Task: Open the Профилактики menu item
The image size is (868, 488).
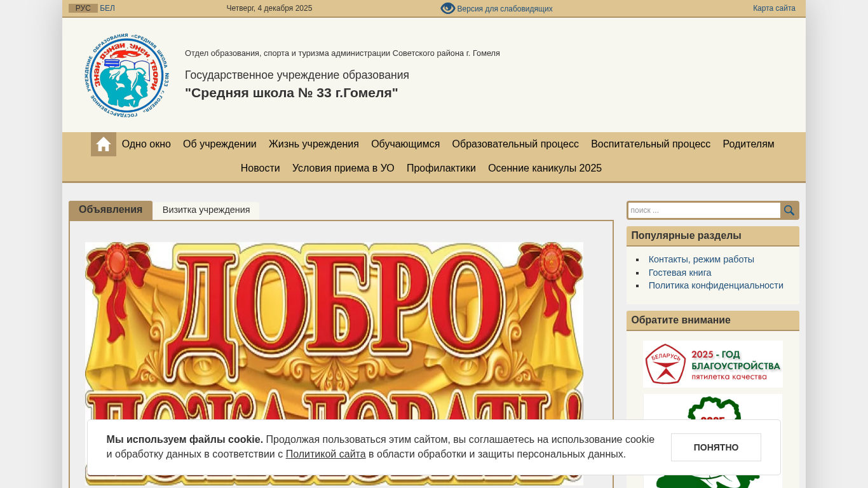Action: point(441,168)
